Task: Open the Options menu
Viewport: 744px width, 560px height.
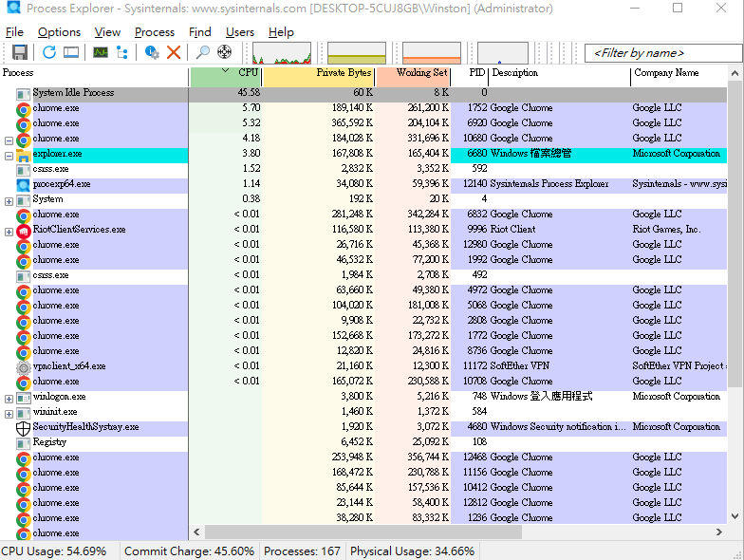Action: click(x=59, y=32)
